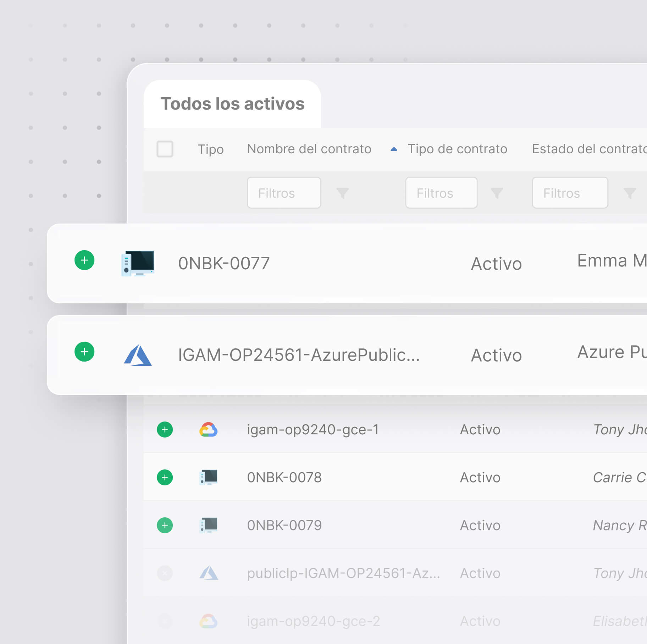This screenshot has height=644, width=647.
Task: Open the Filtros dropdown under Tipo de contrato
Action: (x=441, y=193)
